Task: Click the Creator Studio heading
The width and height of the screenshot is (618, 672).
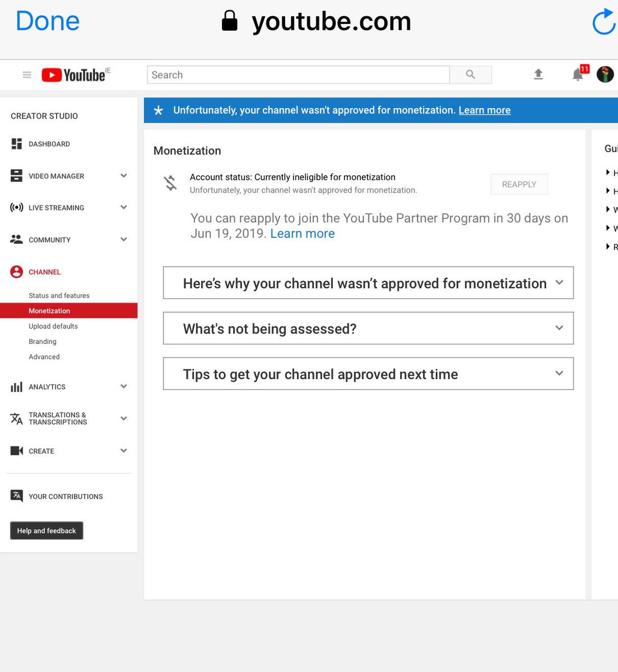Action: (44, 116)
